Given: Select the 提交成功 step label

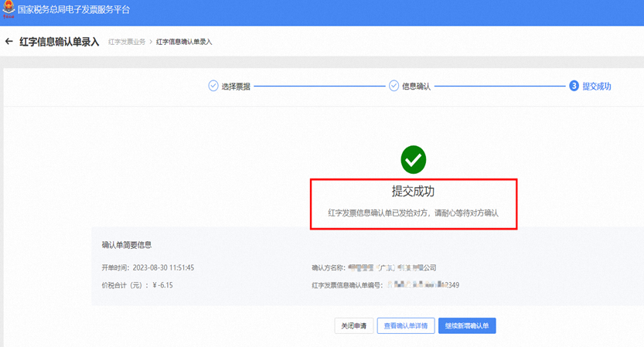Looking at the screenshot, I should pyautogui.click(x=597, y=87).
